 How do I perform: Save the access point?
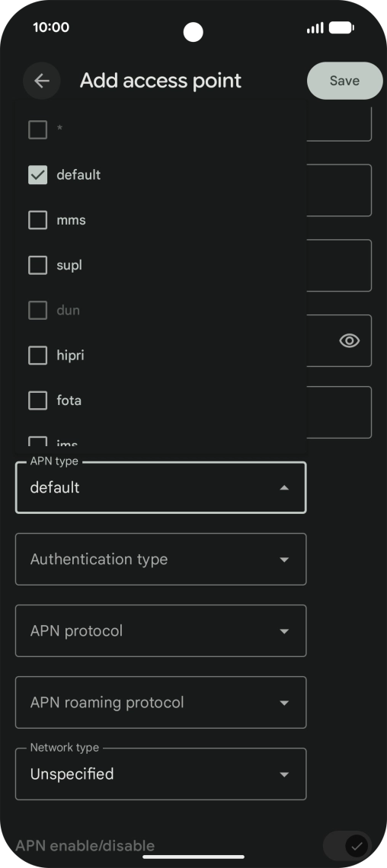point(344,81)
